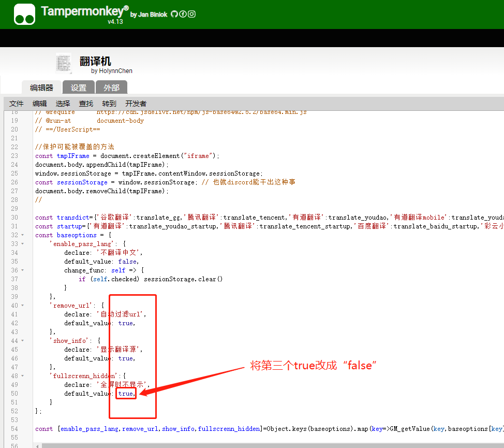Open the 转到 menu
Image resolution: width=504 pixels, height=448 pixels.
[x=109, y=104]
